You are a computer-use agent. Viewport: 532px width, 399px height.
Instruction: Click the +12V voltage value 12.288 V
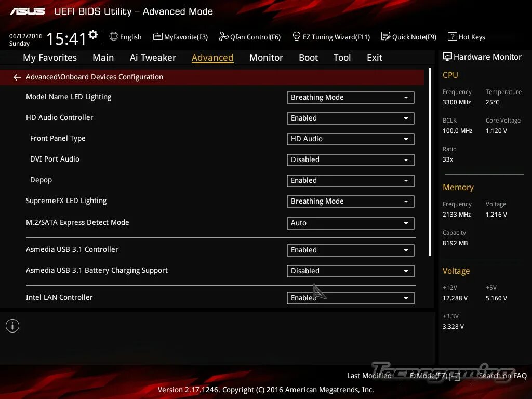455,298
